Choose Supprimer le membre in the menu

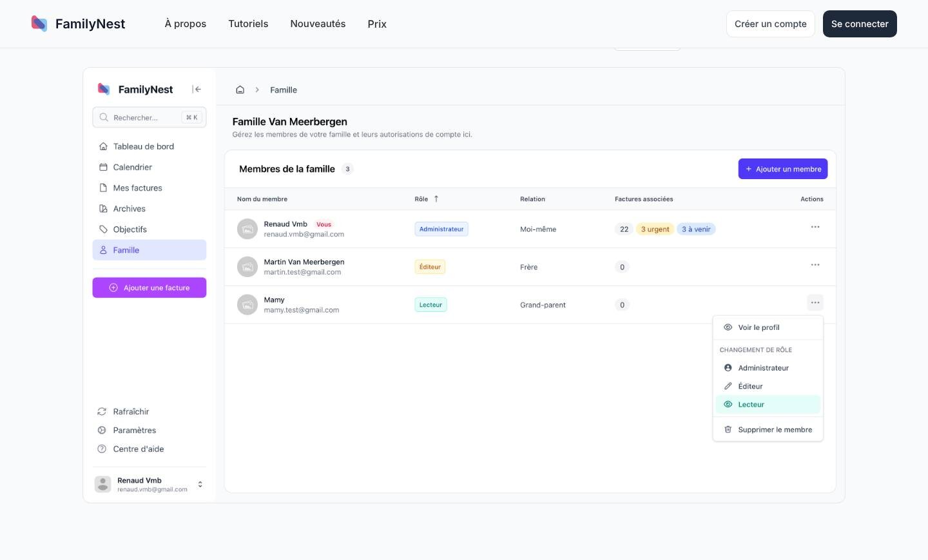pos(768,430)
